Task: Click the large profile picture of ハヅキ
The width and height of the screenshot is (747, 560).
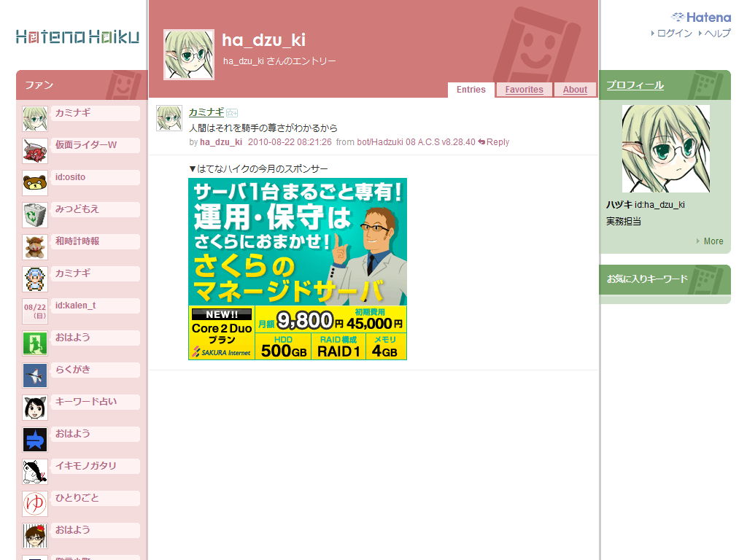Action: pos(665,149)
